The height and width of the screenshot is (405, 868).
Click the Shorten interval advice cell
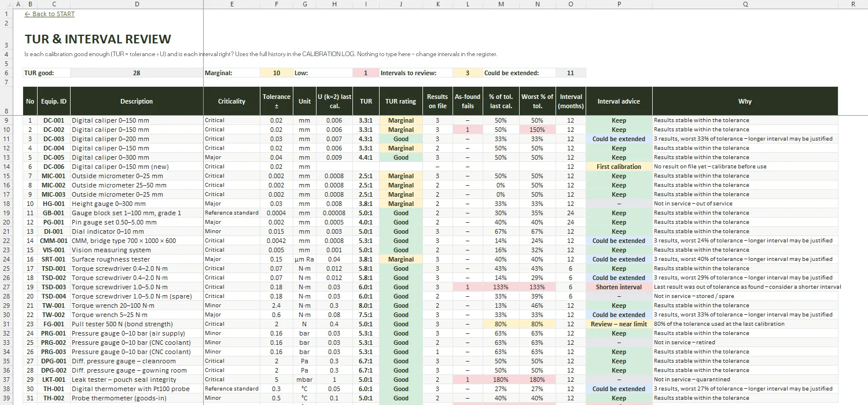click(x=619, y=287)
